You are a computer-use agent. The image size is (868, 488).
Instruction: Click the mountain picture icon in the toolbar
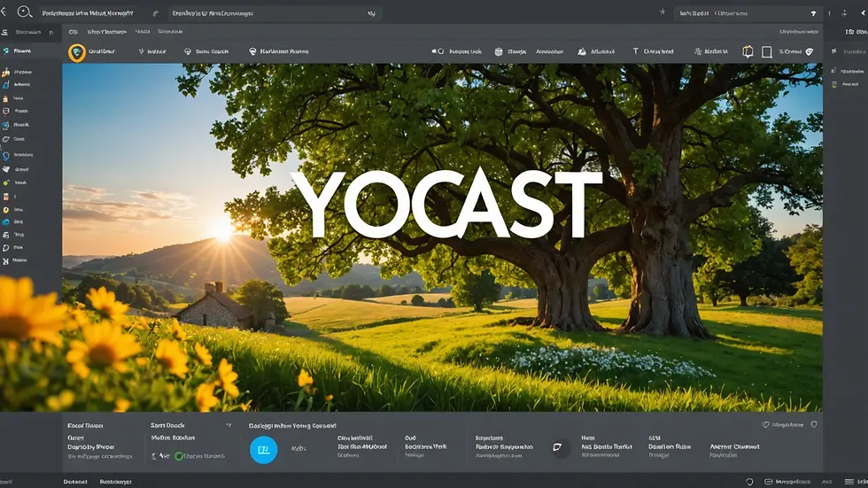[582, 51]
